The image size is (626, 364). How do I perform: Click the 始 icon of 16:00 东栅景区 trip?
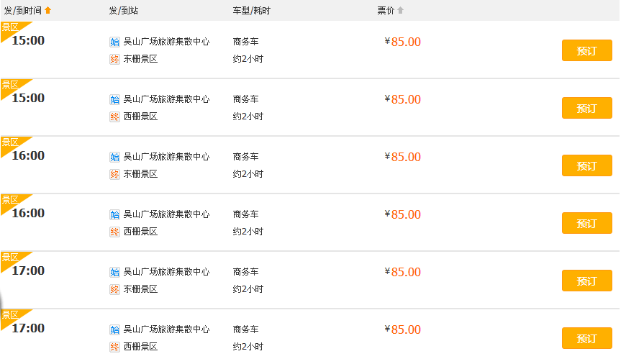114,157
